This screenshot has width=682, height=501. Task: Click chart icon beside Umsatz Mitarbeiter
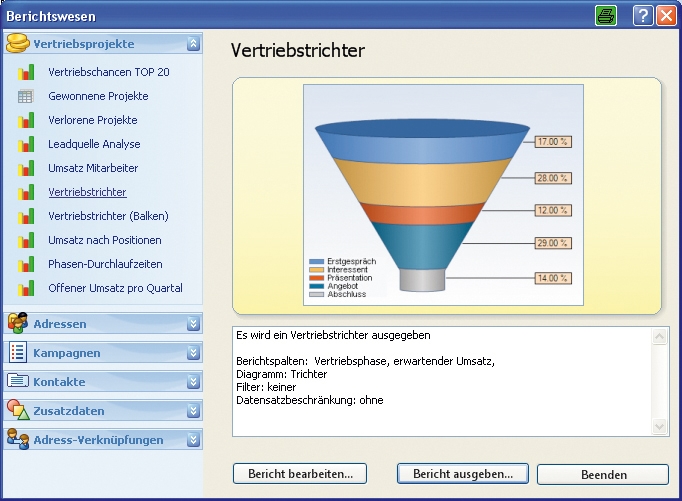26,168
